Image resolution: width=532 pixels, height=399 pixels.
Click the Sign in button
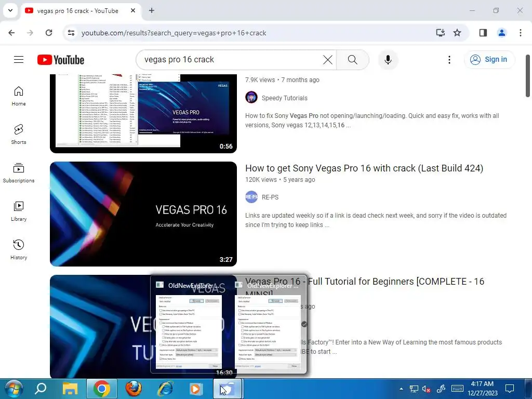(489, 59)
